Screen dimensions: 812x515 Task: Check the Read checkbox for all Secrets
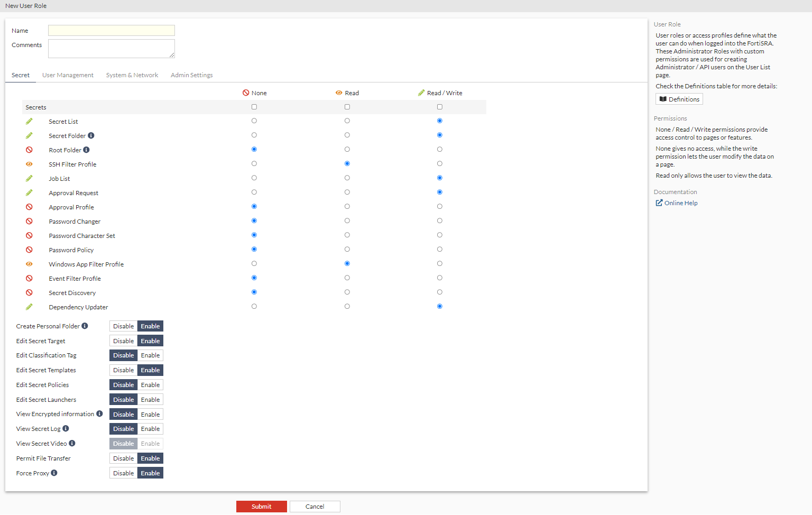(347, 107)
